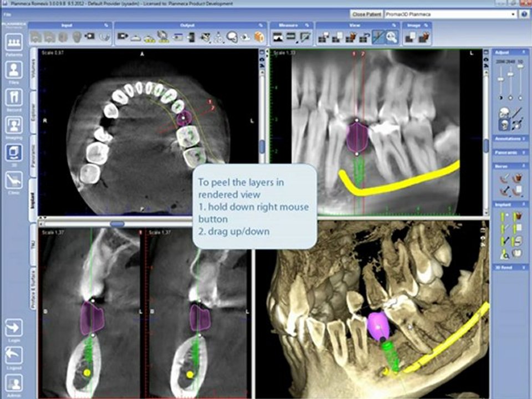Open the Imaging module in sidebar

click(x=13, y=126)
